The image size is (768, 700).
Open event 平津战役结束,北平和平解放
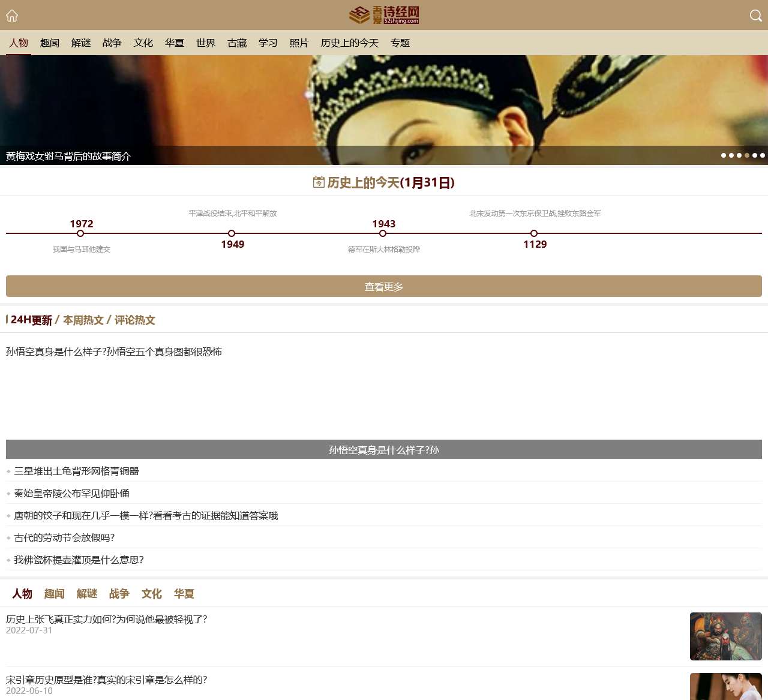(233, 213)
